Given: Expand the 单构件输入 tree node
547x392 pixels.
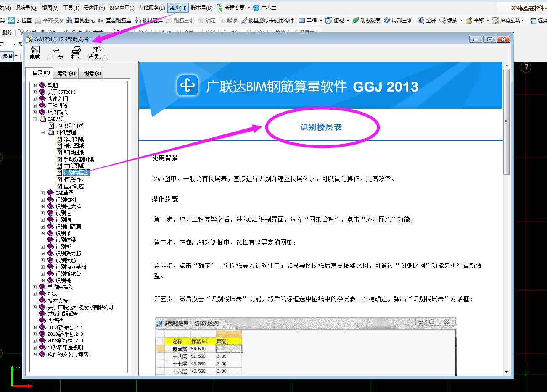Looking at the screenshot, I should [x=34, y=287].
